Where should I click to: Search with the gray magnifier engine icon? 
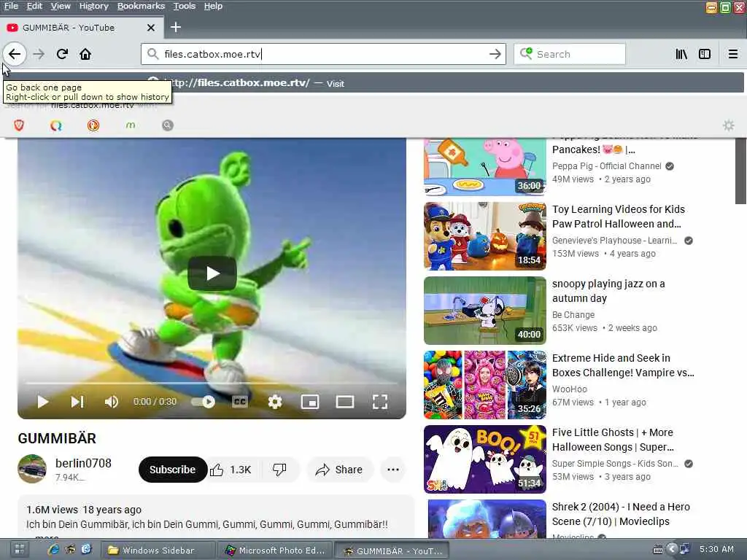coord(167,125)
